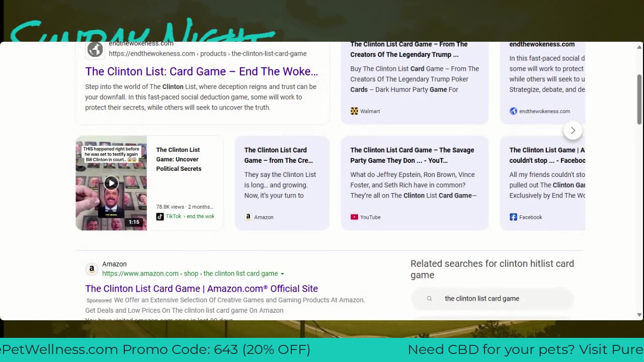Click the page scrollbar down arrow
644x362 pixels.
(639, 315)
